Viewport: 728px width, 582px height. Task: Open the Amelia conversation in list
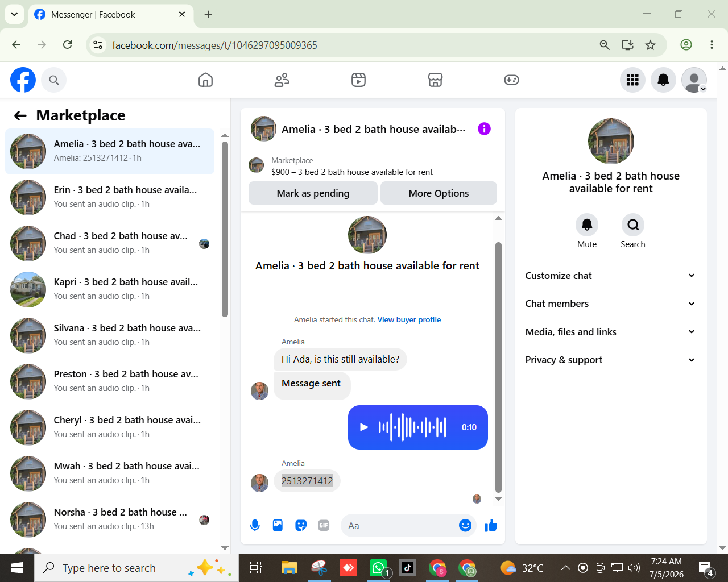110,151
